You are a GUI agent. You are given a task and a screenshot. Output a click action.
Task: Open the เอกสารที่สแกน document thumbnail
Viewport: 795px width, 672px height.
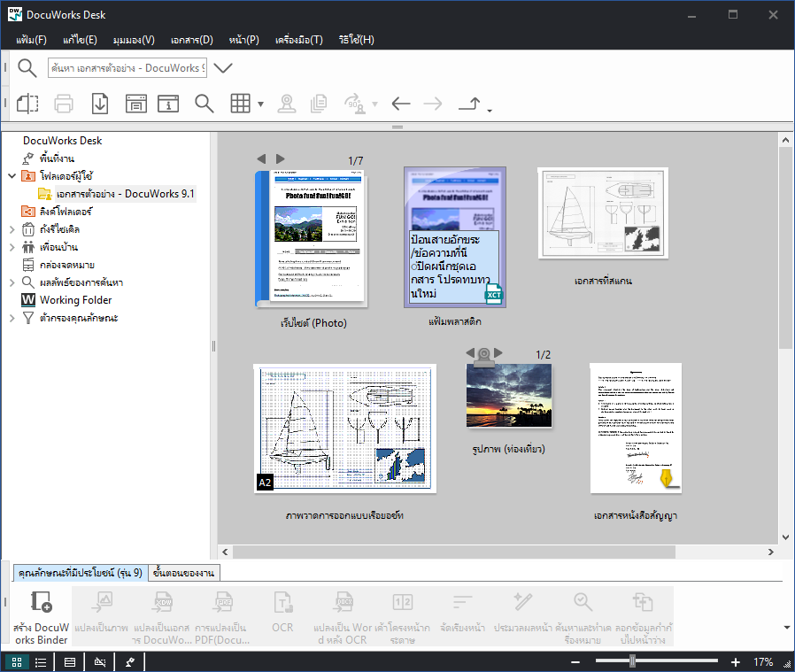point(601,212)
